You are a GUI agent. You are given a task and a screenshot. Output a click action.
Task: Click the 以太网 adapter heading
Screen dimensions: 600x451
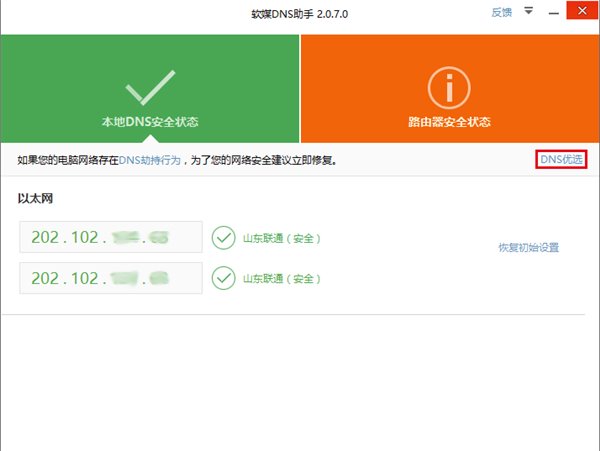(x=35, y=198)
